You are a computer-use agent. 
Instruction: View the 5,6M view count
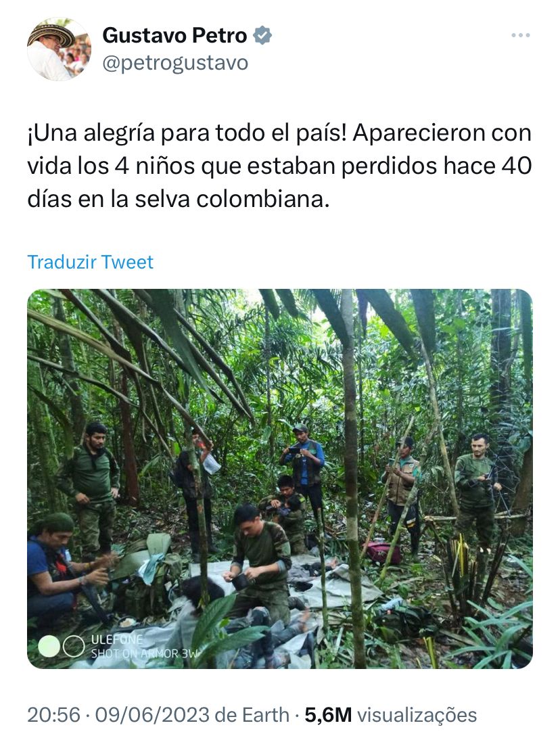click(328, 715)
